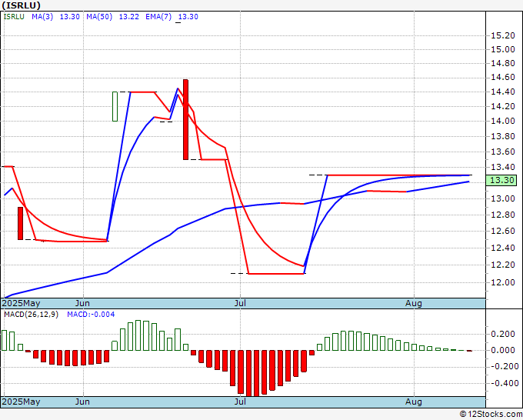Click the 13.40 price axis label
This screenshot has width=523, height=420.
coord(503,167)
